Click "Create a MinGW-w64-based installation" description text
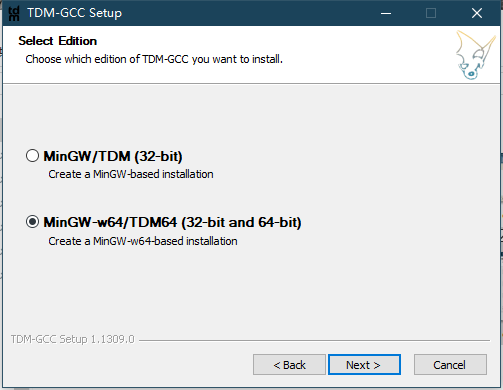 click(x=143, y=241)
